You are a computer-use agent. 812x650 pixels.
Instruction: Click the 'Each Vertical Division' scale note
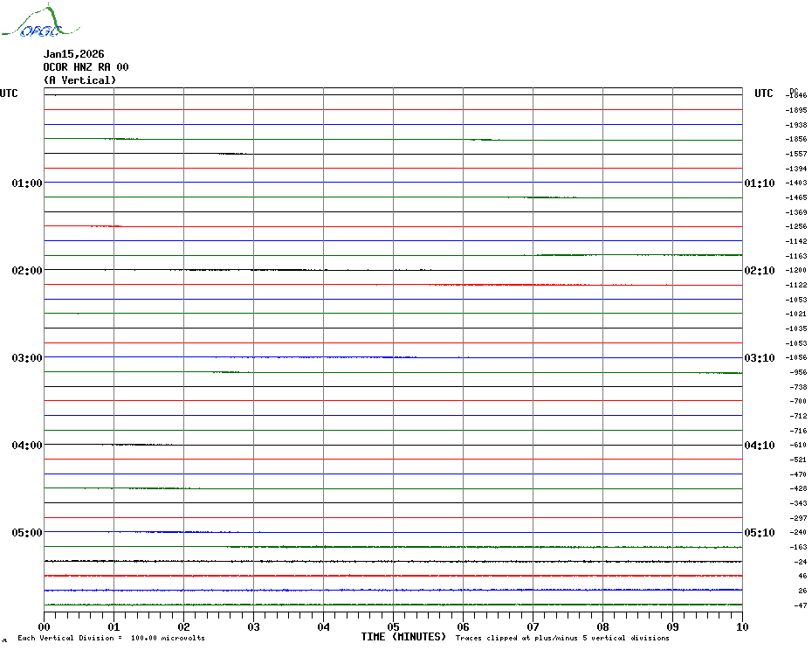click(x=111, y=639)
